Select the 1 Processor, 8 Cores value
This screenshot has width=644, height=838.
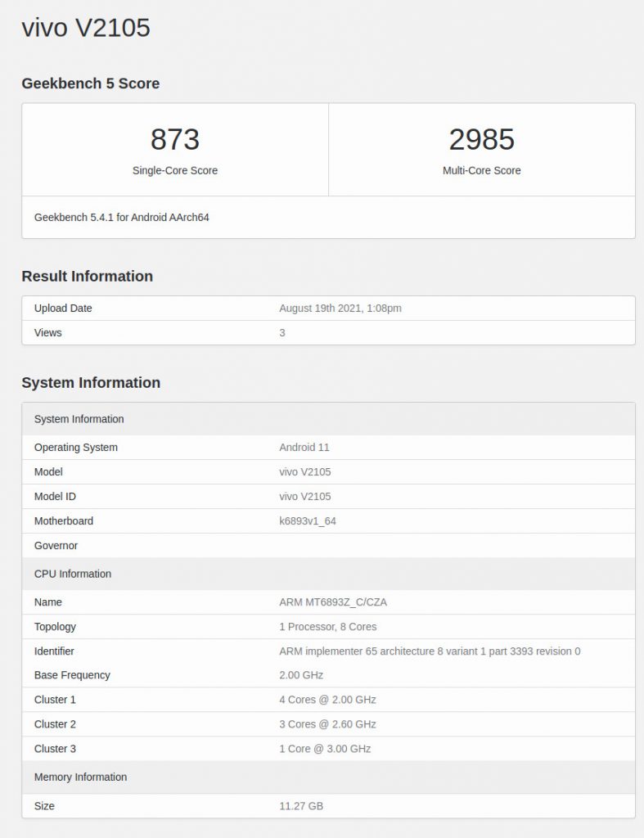point(327,627)
